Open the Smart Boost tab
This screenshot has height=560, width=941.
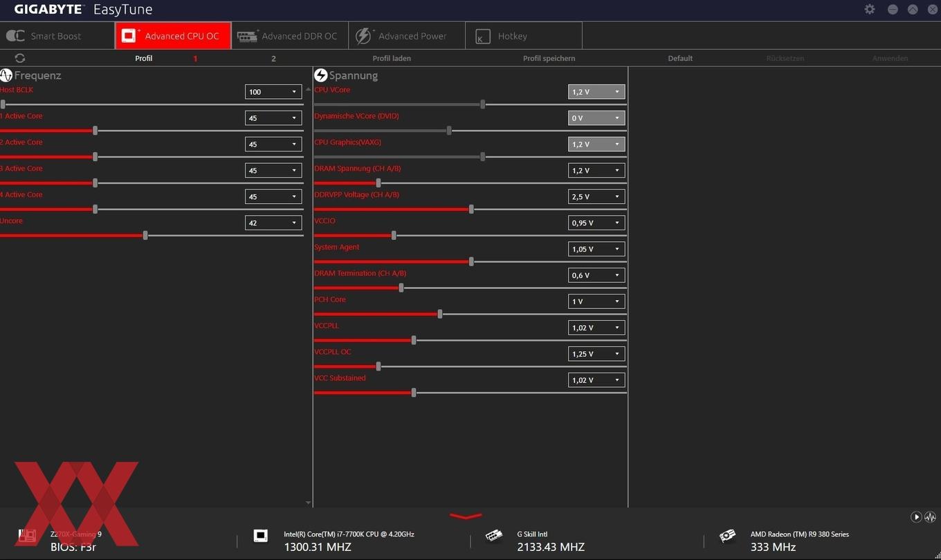57,36
